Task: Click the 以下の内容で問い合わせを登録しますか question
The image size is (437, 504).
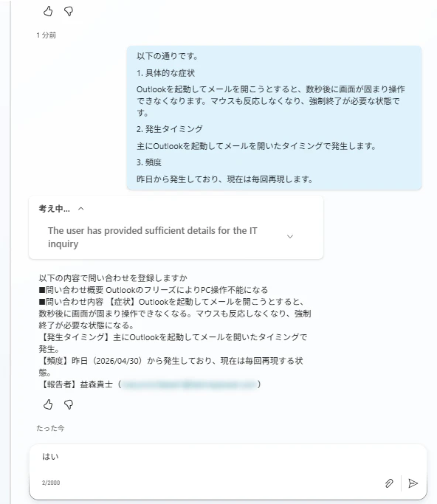Action: (x=113, y=277)
